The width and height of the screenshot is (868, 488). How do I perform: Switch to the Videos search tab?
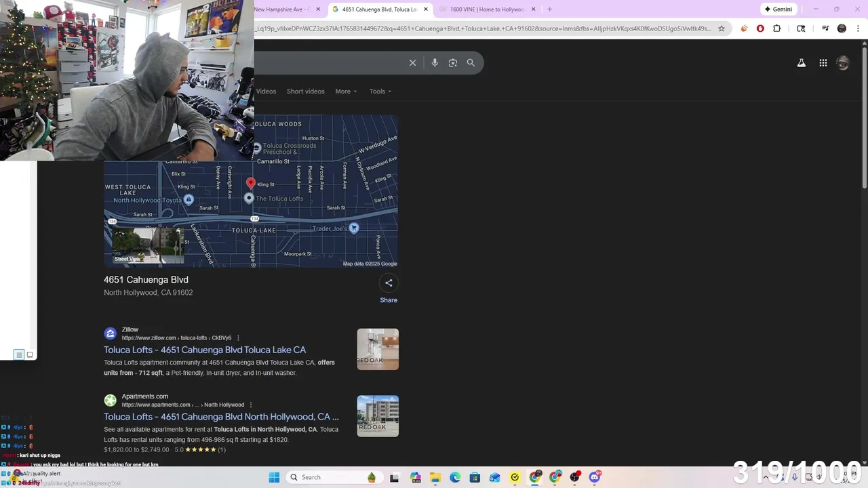tap(266, 91)
